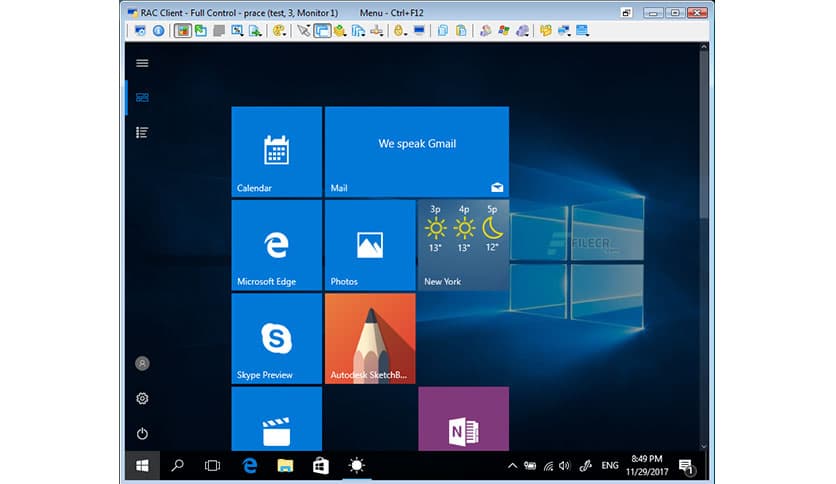Open the yellow folders file-transfer toolbar icon
Screen dimensions: 836x484
[x=545, y=31]
